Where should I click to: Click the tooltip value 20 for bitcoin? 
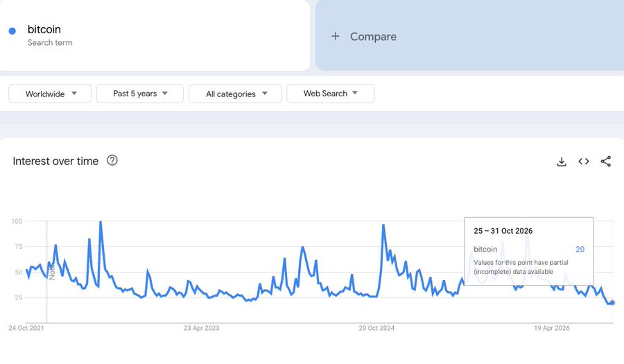click(580, 249)
